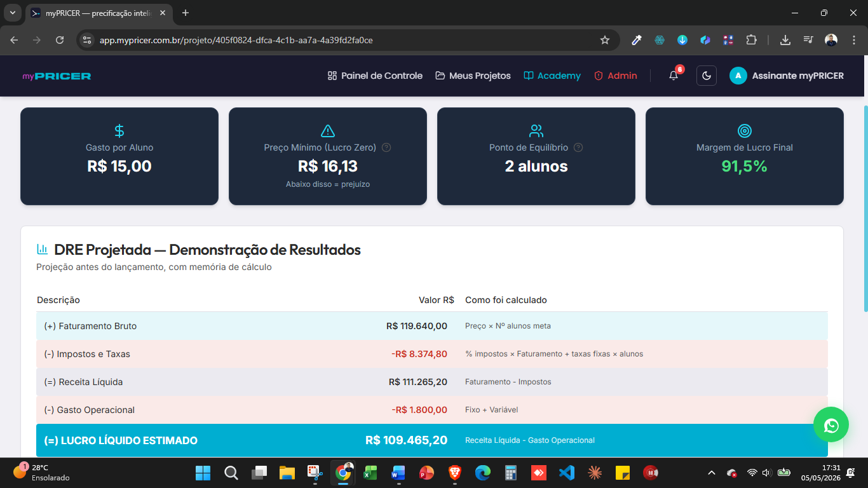Click the round 'A' user avatar
Screen dimensions: 868x488
(738, 76)
